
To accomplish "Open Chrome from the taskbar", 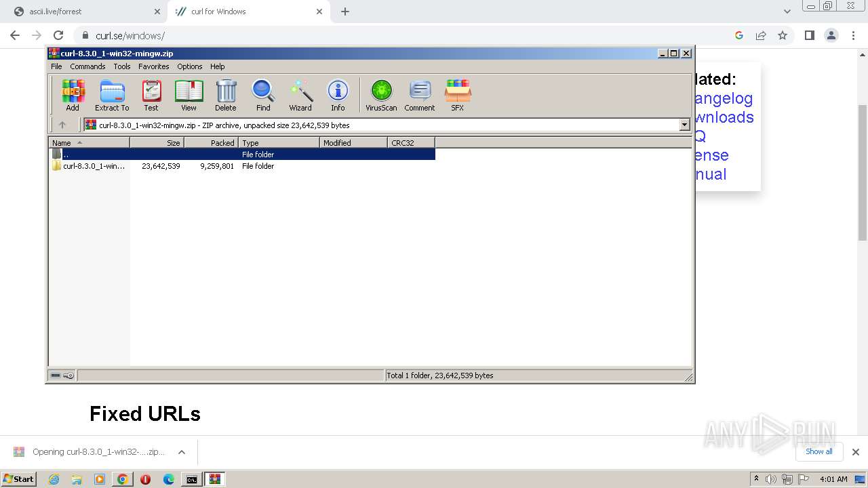I will (123, 479).
